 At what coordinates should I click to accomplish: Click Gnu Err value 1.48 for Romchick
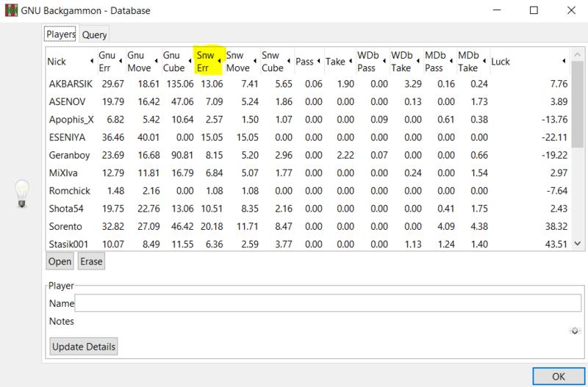click(x=116, y=191)
